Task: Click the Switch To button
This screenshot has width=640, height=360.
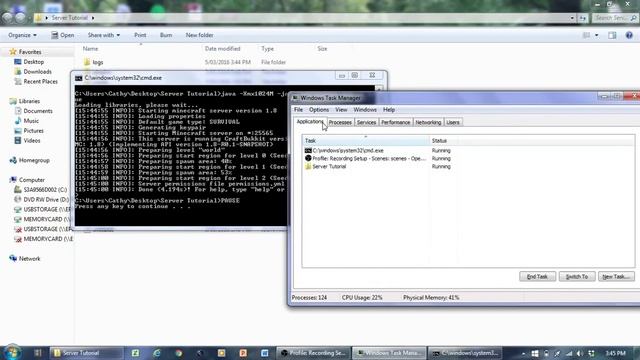Action: click(x=577, y=276)
